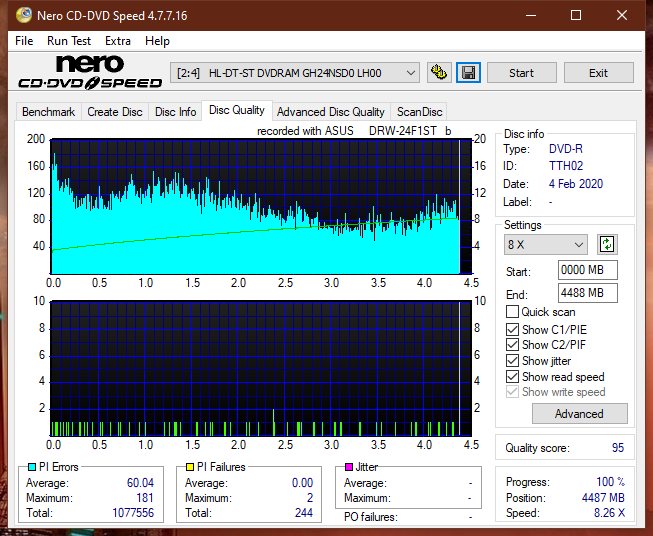Open the 8 X speed dropdown

[x=546, y=244]
